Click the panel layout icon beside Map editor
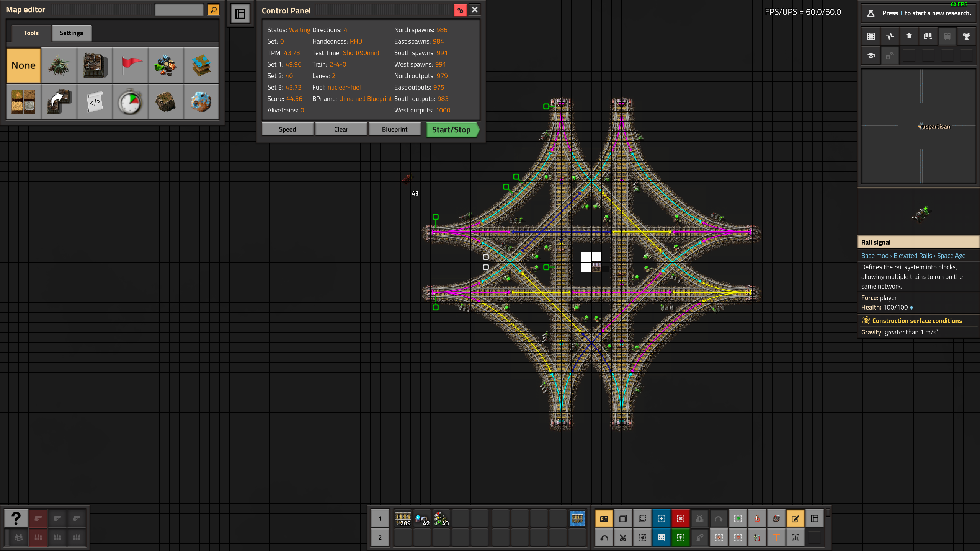The width and height of the screenshot is (980, 551). [x=240, y=14]
